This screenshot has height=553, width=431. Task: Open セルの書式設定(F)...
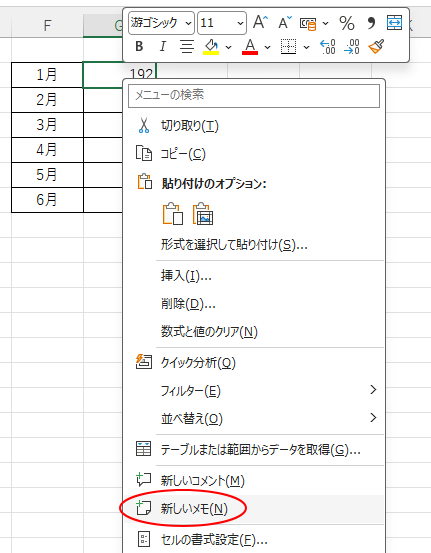254,540
